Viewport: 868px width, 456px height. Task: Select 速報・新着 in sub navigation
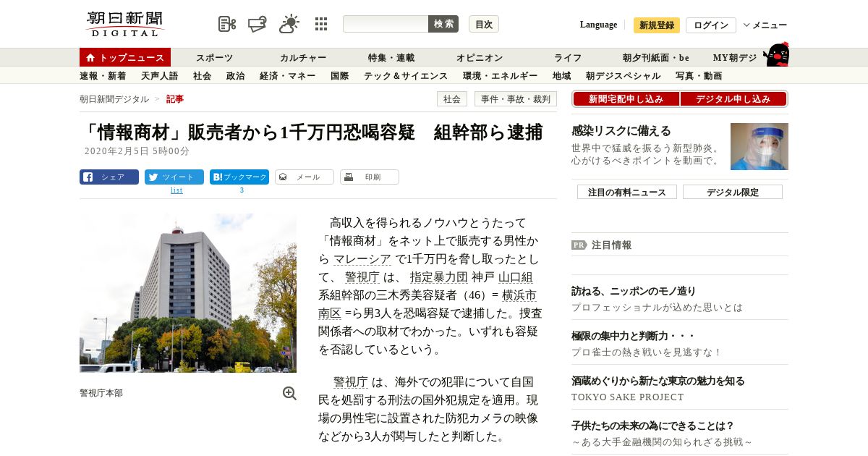pos(103,75)
